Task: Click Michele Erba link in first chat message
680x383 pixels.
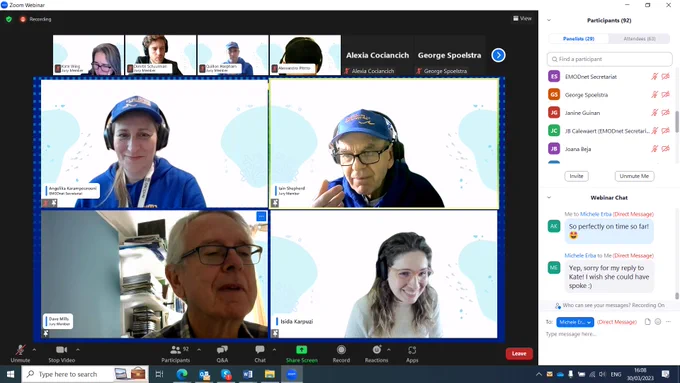Action: coord(595,214)
